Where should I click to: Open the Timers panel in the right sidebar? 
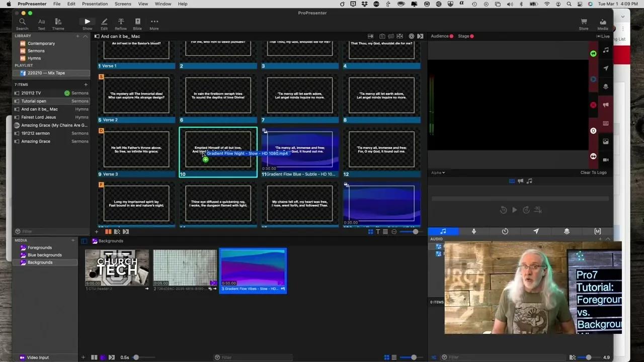[x=505, y=231]
